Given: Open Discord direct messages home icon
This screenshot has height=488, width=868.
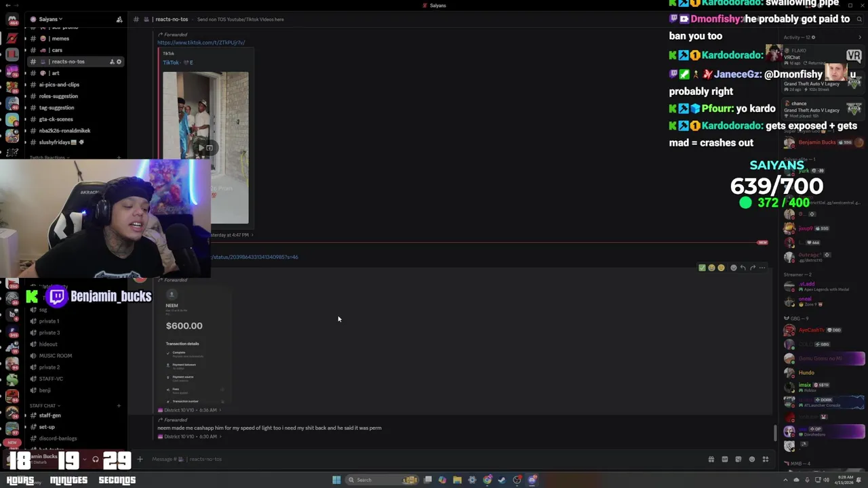Looking at the screenshot, I should (12, 20).
